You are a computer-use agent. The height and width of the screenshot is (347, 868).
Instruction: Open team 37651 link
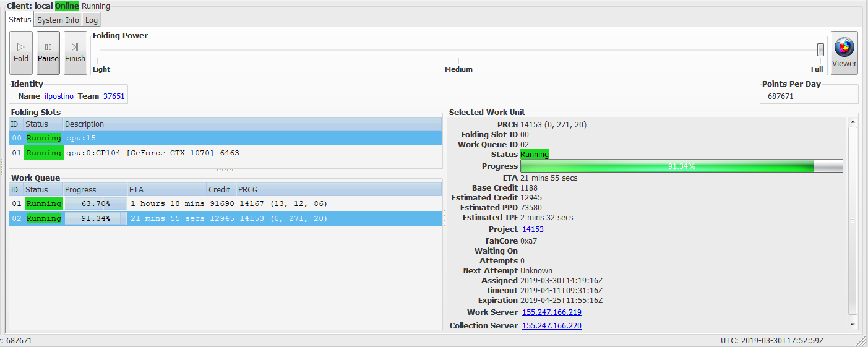(x=114, y=96)
